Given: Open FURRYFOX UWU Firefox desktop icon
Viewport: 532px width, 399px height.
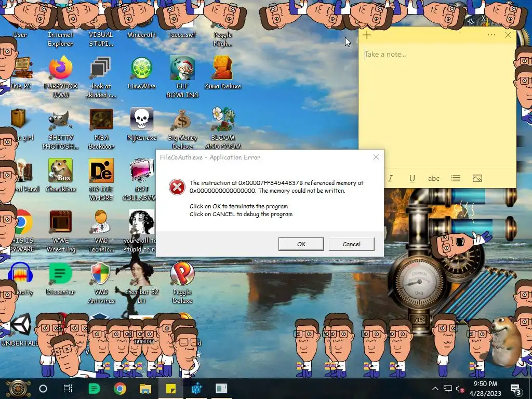Looking at the screenshot, I should 60,77.
